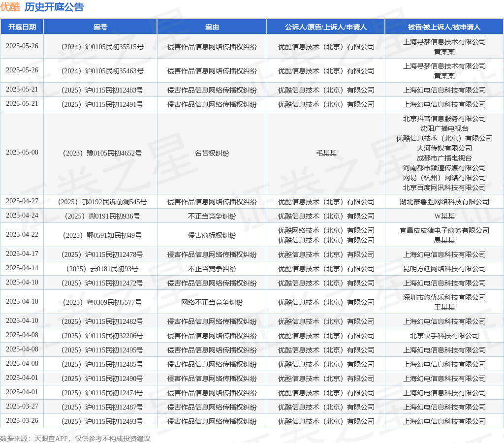Click the 网络不正当竞争纠纷 cause cell

[212, 302]
